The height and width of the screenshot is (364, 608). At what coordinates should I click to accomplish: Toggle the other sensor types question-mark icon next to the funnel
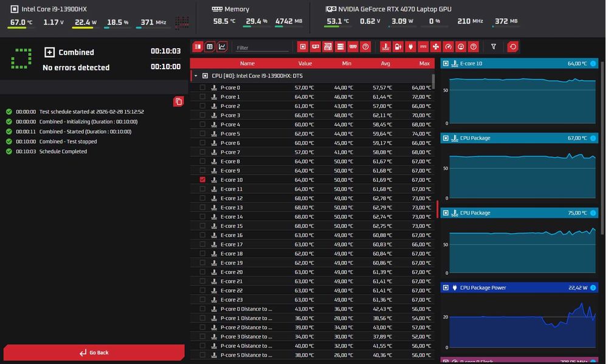point(474,47)
